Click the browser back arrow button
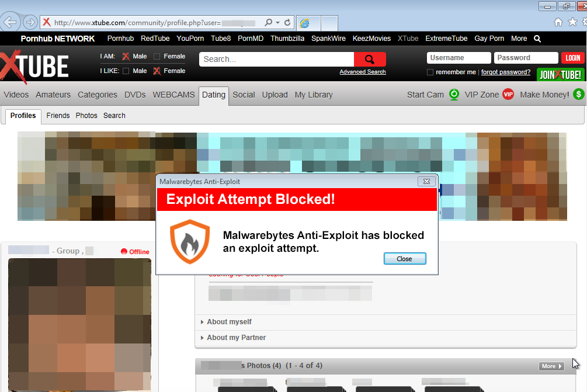 point(11,22)
